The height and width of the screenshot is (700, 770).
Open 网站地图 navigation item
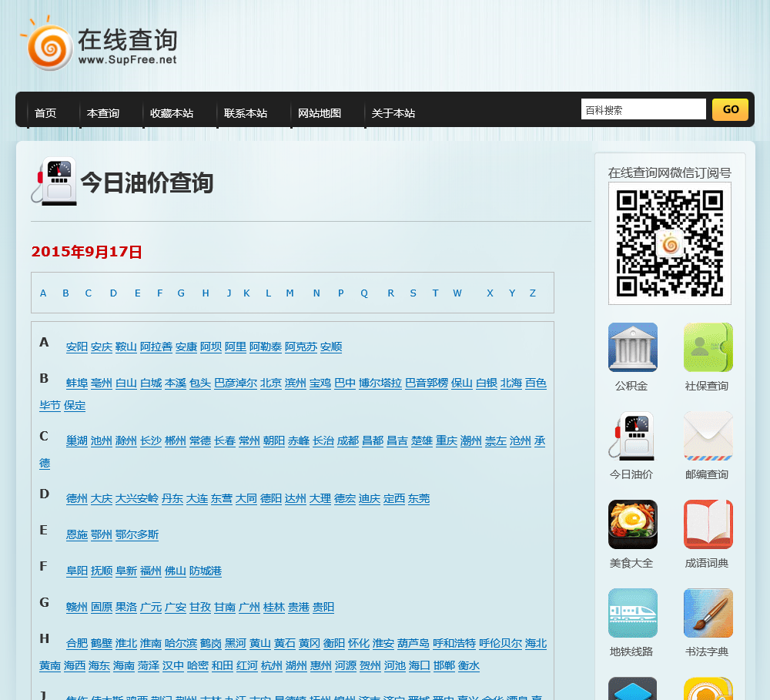pyautogui.click(x=320, y=113)
